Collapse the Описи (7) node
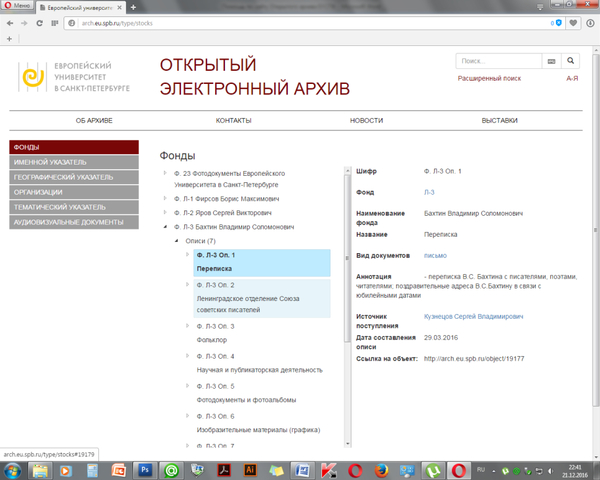Viewport: 600px width, 480px height. tap(176, 241)
